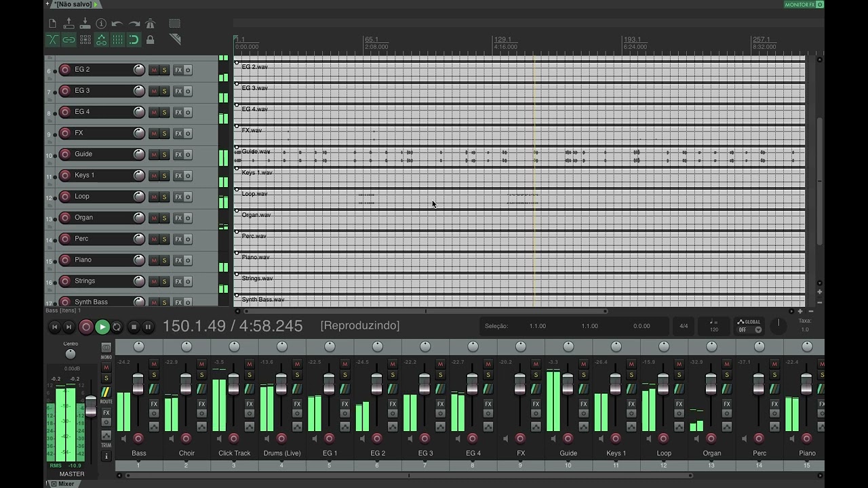Click the transport record button
Viewport: 868px width, 488px height.
pos(85,327)
